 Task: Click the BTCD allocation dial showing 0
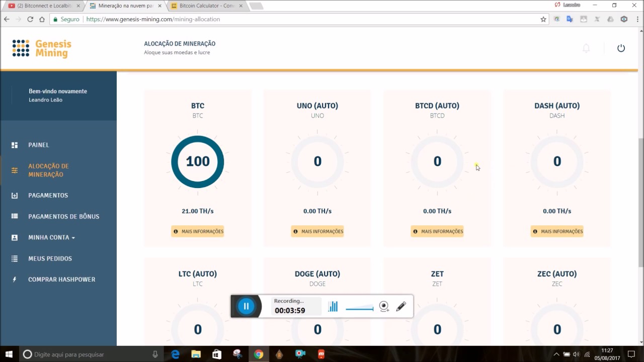pyautogui.click(x=437, y=161)
